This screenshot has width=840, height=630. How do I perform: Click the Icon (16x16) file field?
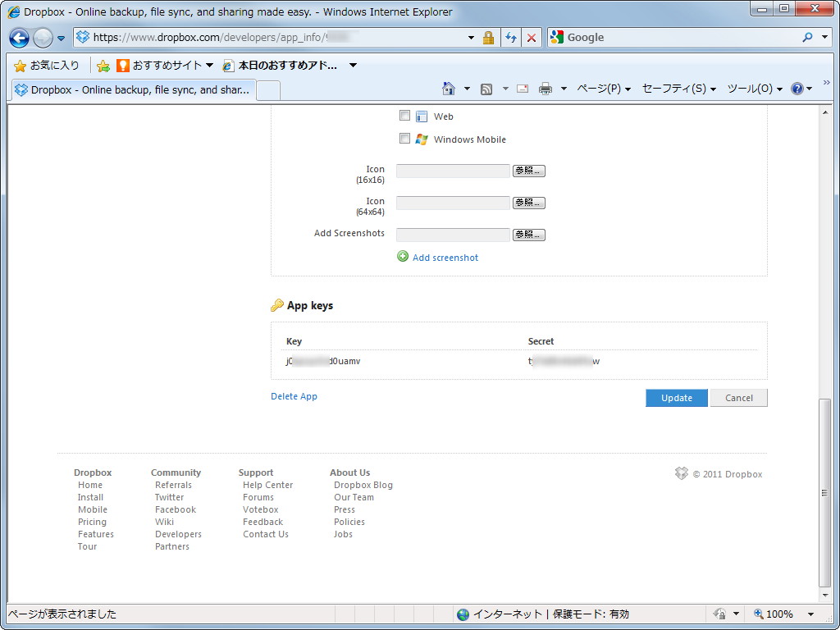453,171
